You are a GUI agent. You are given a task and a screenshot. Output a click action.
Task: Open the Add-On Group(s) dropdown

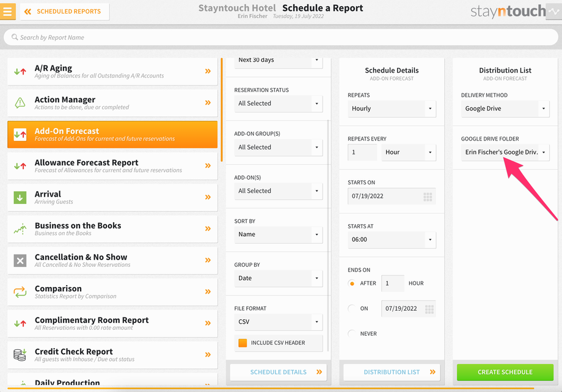279,147
